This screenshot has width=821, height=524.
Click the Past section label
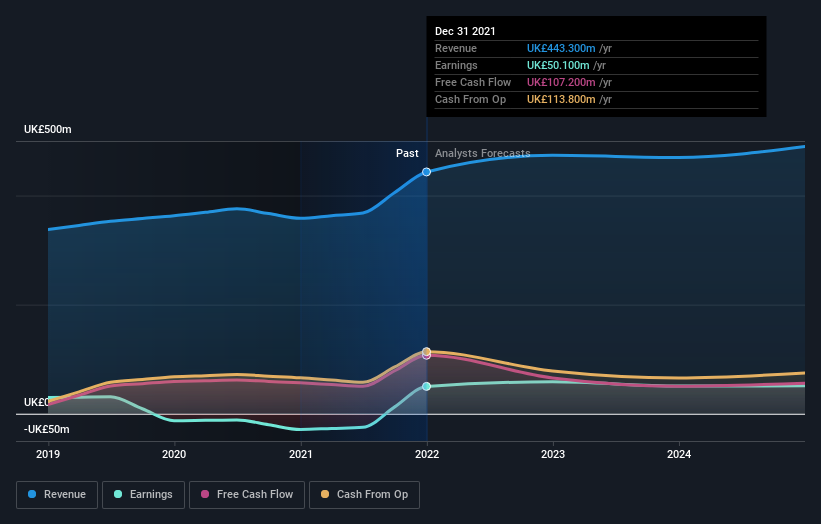(407, 153)
